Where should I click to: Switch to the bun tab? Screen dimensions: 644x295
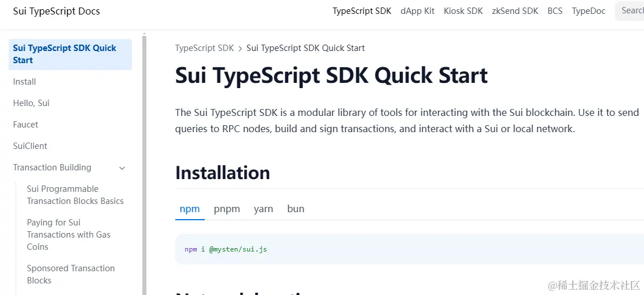pos(296,209)
